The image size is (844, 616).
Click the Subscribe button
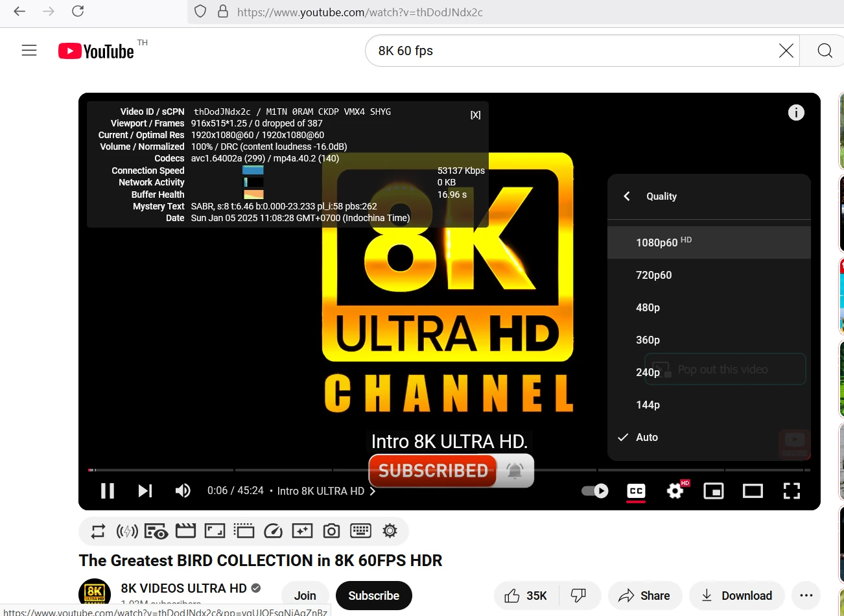374,596
